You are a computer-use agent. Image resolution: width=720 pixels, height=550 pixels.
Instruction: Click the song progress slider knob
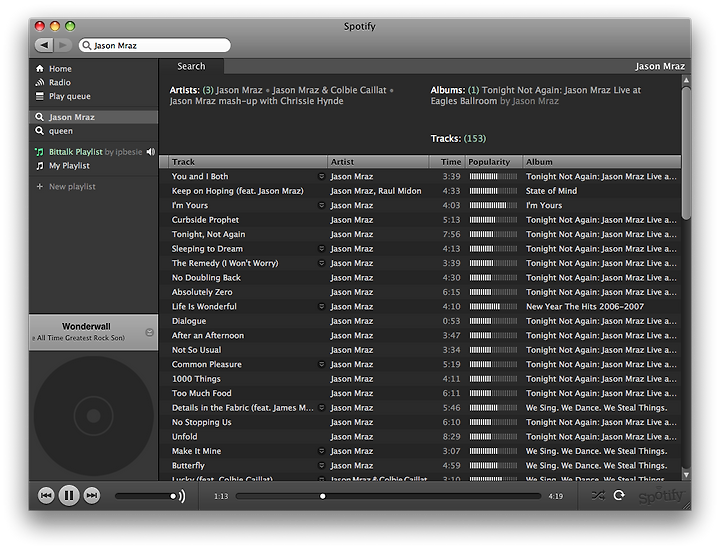(322, 496)
